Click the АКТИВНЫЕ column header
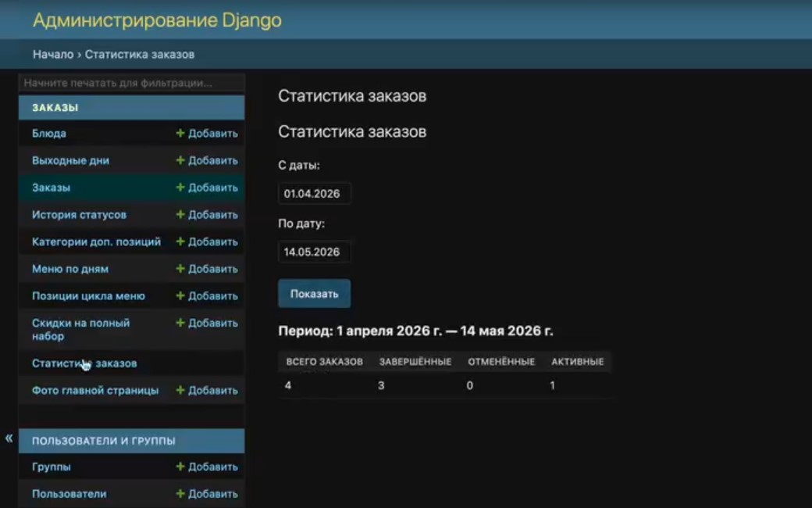Screen dimensions: 812x508 pyautogui.click(x=578, y=361)
